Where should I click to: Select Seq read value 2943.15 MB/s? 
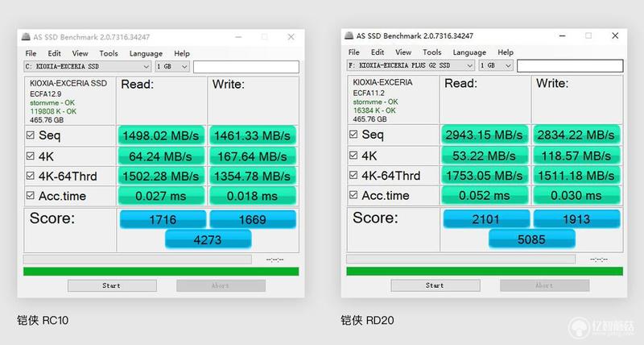485,135
